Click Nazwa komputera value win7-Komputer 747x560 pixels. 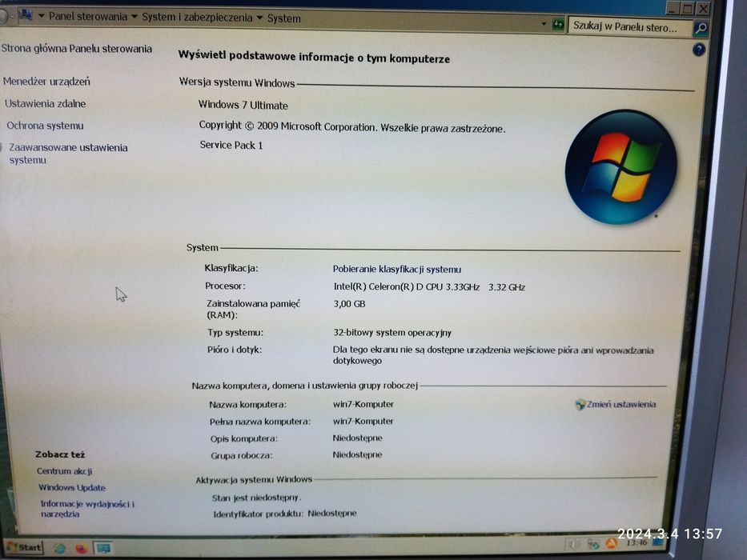[363, 404]
